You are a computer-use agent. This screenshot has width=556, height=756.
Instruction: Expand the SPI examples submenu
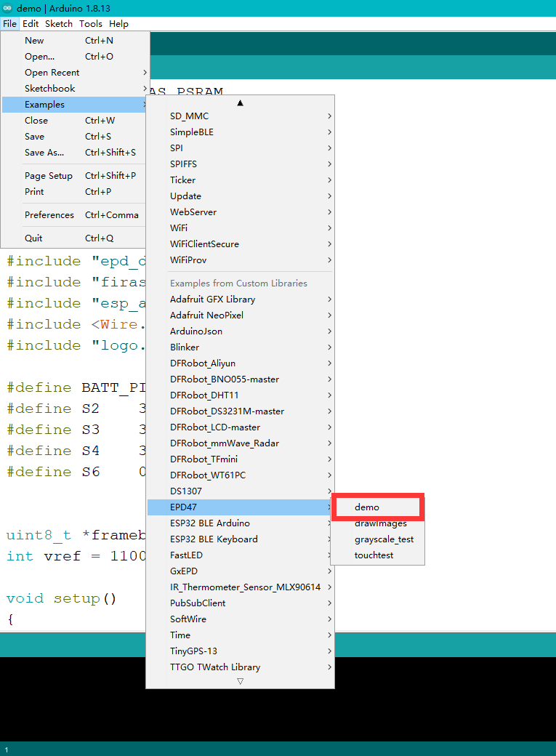[240, 148]
